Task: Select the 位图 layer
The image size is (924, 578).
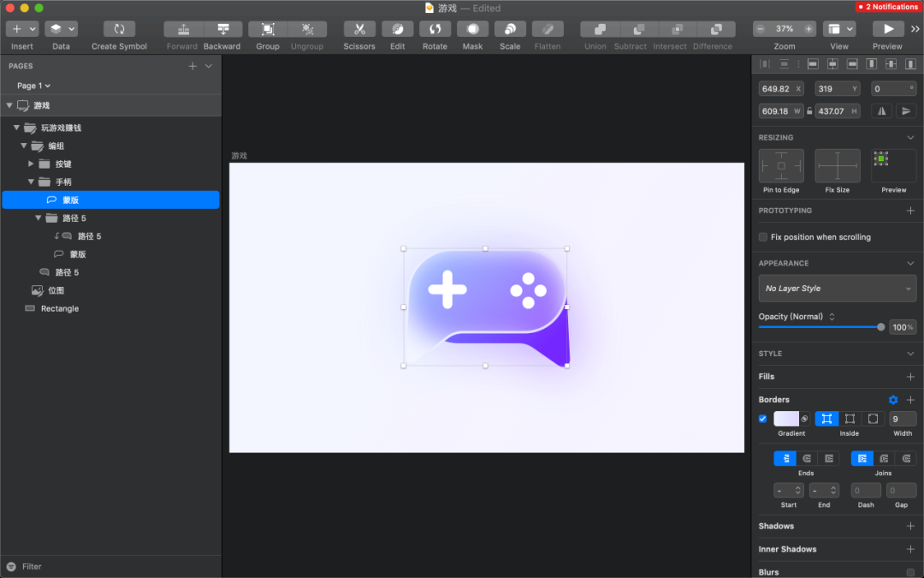Action: point(110,290)
